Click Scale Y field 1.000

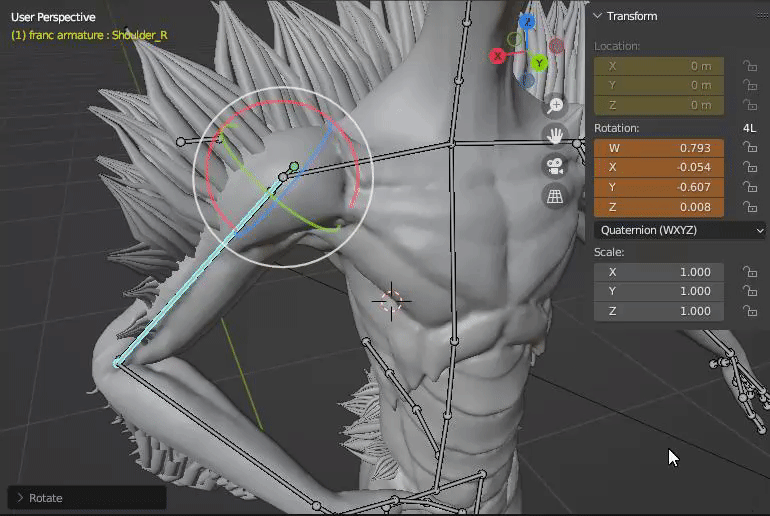[x=659, y=291]
